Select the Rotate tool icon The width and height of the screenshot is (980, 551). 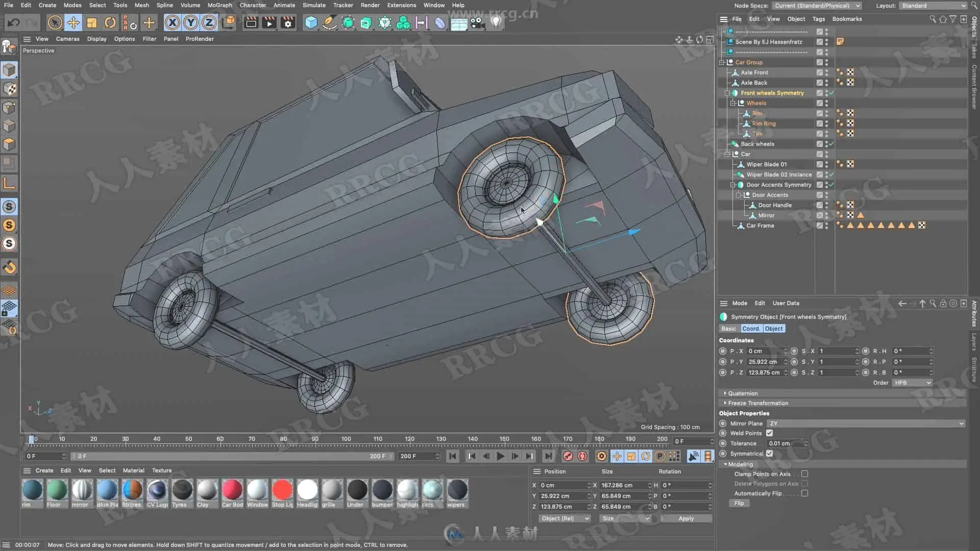(x=110, y=22)
